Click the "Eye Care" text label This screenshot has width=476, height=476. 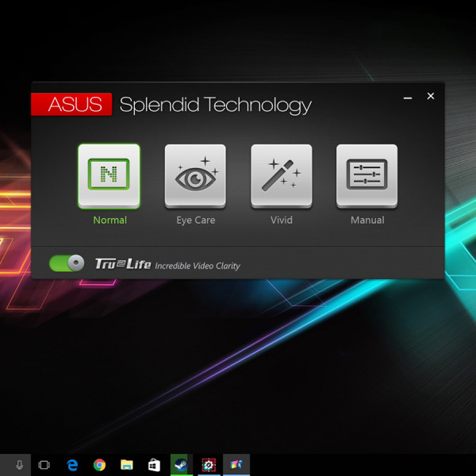pyautogui.click(x=195, y=220)
